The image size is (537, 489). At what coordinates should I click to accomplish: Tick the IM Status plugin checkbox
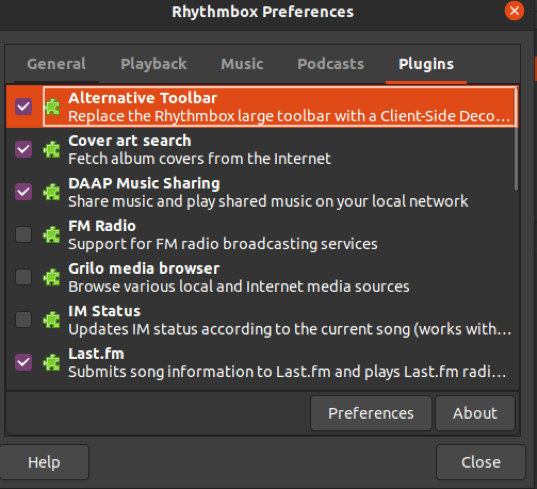pos(24,319)
